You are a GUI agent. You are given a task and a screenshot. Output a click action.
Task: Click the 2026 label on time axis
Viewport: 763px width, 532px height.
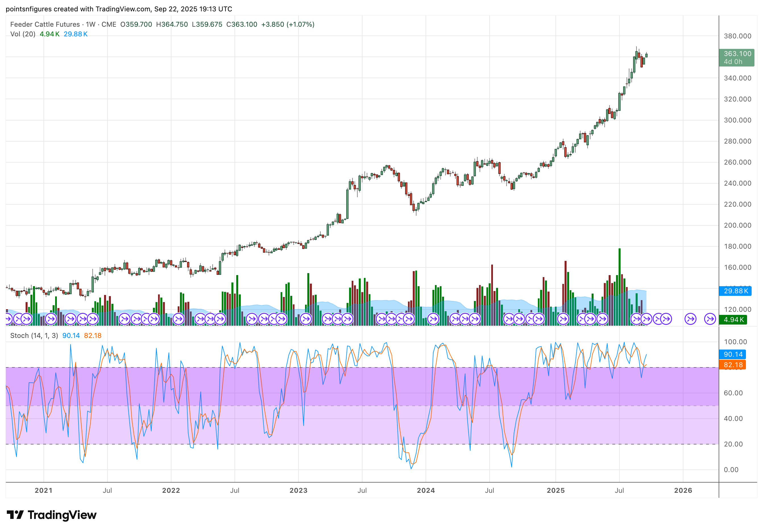pyautogui.click(x=683, y=491)
